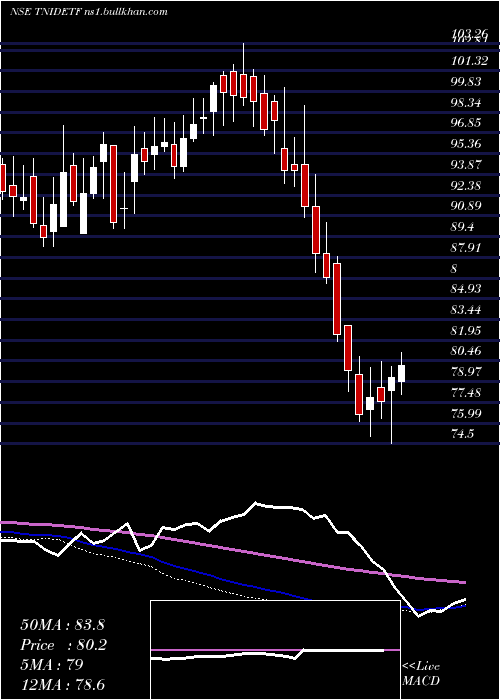Click the 50MA : 83.8 readout
Screen dimensions: 500x700
(62, 625)
